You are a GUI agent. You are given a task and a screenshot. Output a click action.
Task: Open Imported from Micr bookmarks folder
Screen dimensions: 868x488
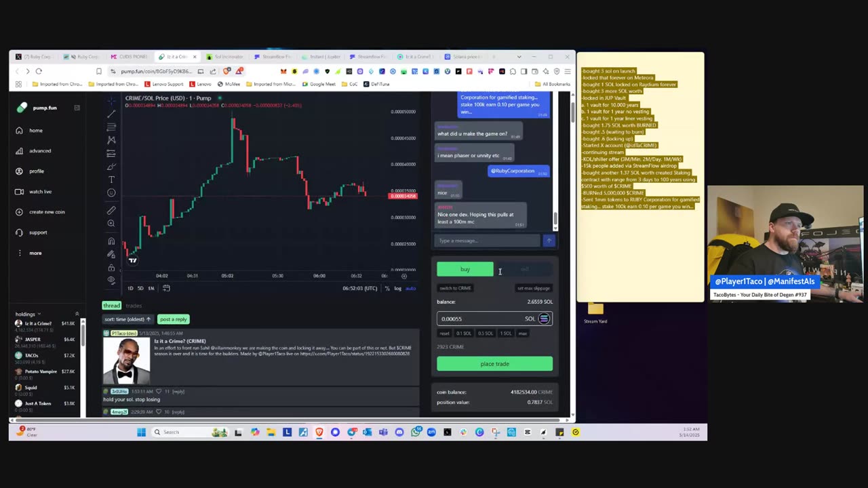click(271, 84)
